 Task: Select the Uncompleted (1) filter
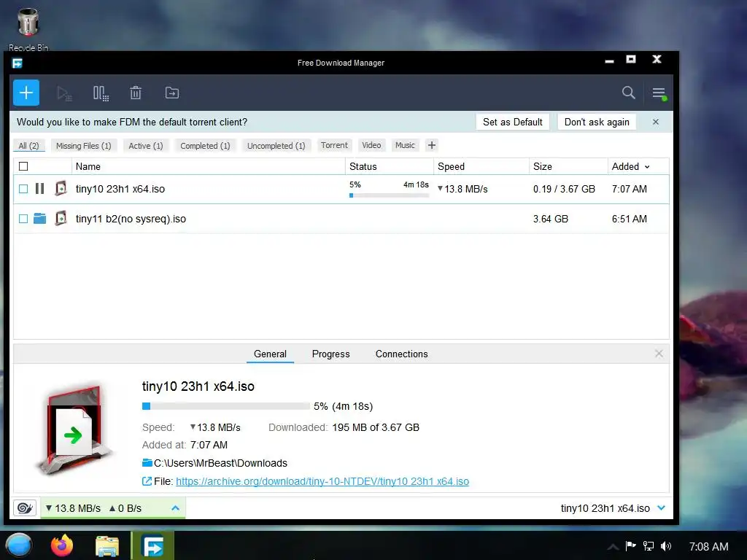pyautogui.click(x=276, y=146)
